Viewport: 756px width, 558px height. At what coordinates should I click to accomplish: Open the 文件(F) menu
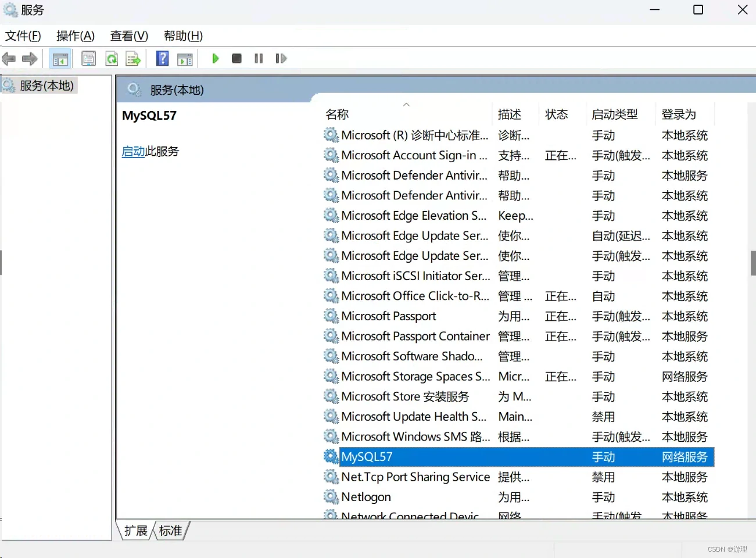point(23,36)
